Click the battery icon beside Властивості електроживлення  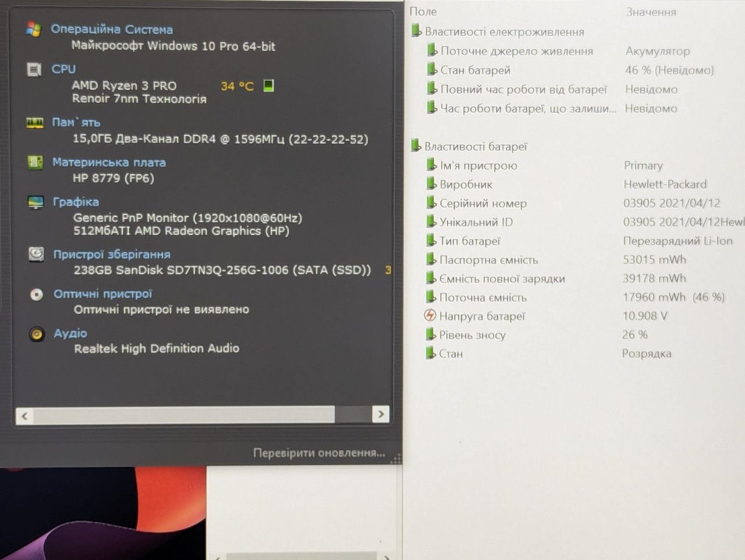pos(416,31)
